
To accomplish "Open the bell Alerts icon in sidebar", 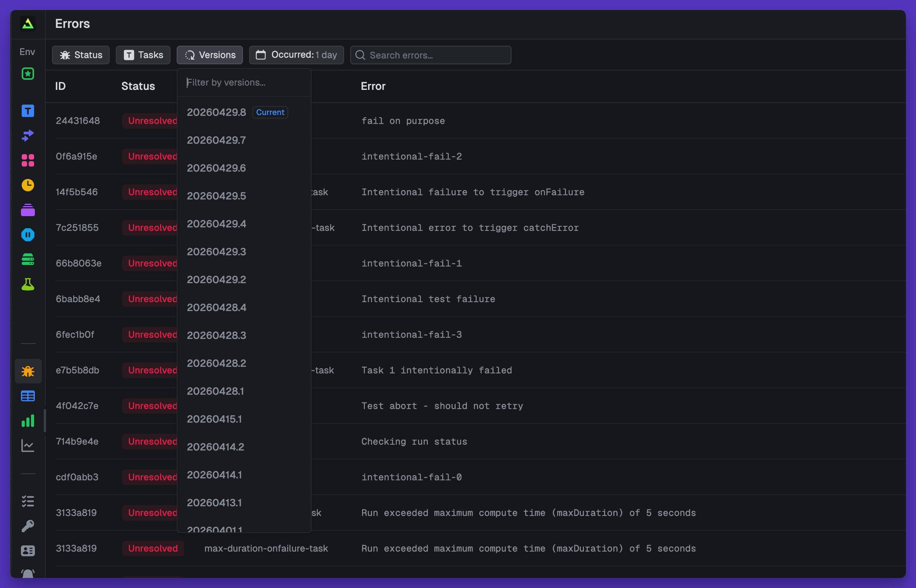I will point(28,573).
